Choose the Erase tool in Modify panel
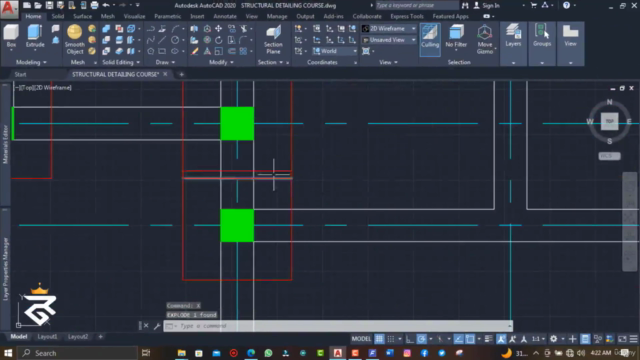Image resolution: width=640 pixels, height=360 pixels. 195,51
